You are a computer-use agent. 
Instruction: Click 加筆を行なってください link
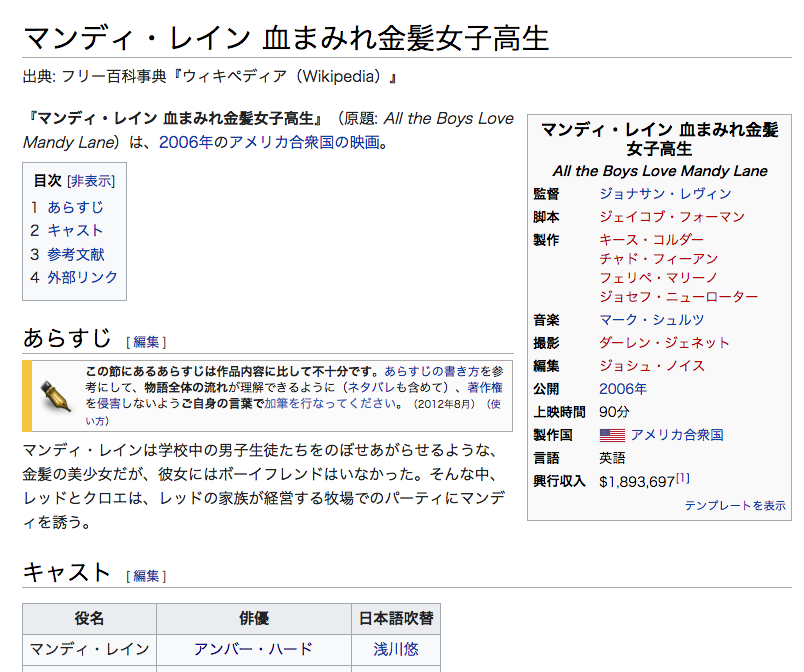pyautogui.click(x=330, y=404)
